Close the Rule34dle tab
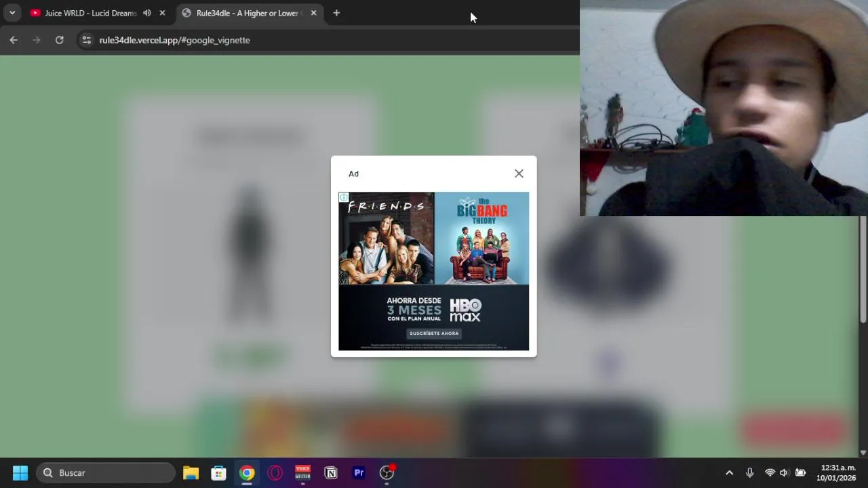This screenshot has height=488, width=868. [313, 13]
